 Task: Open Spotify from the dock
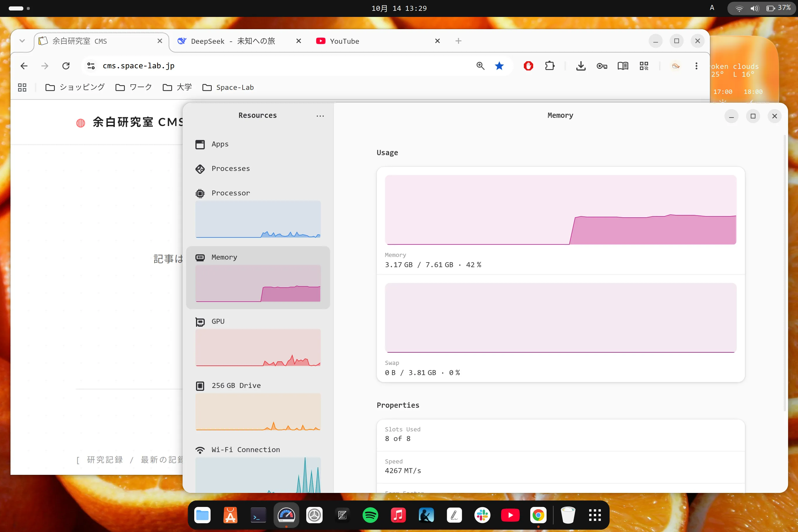[370, 515]
